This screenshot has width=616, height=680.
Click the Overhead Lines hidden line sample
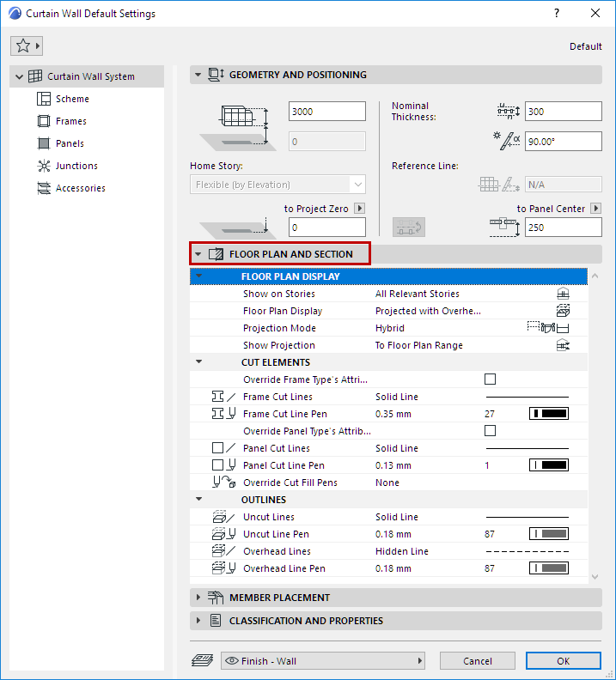(527, 551)
